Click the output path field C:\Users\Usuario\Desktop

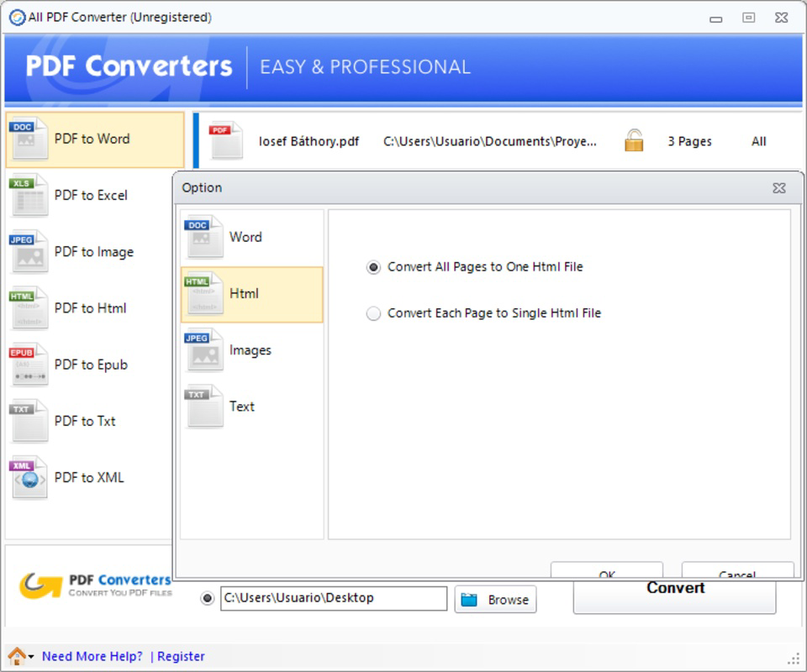(334, 598)
